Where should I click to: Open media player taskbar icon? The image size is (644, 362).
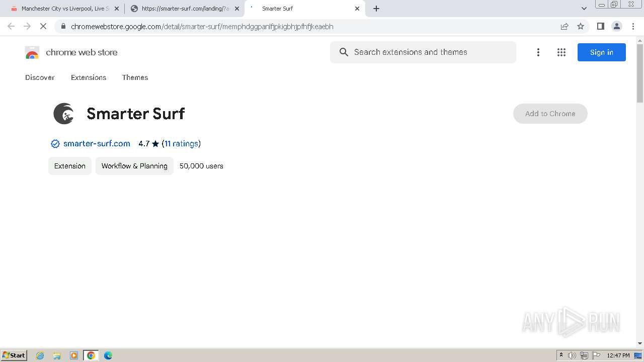pos(74,355)
